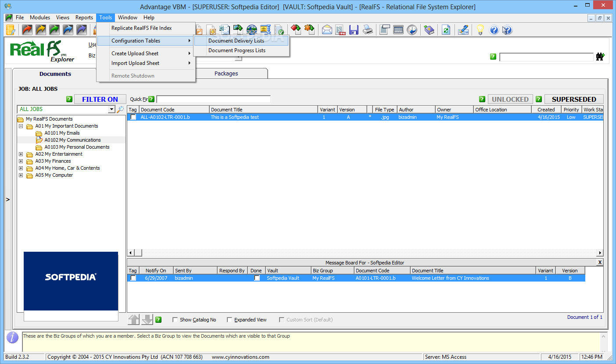
Task: Choose Document Progress Lists
Action: (x=241, y=50)
